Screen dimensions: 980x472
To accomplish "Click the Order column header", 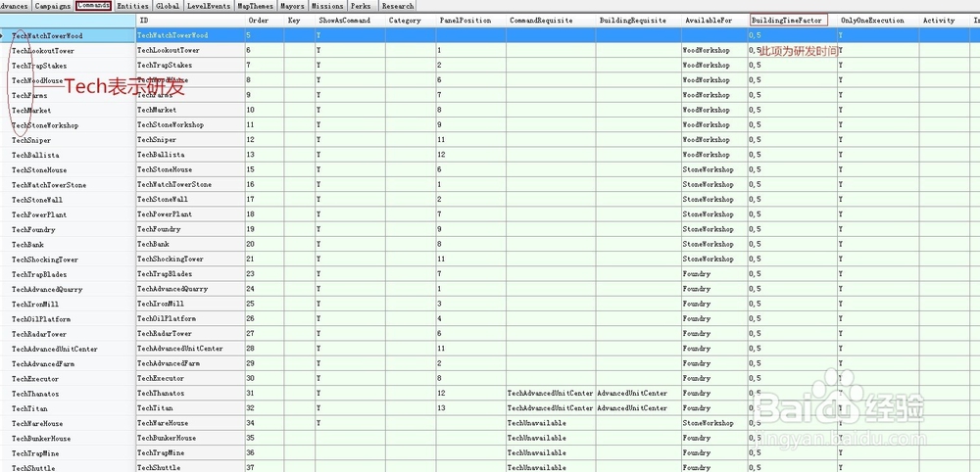I will [265, 20].
